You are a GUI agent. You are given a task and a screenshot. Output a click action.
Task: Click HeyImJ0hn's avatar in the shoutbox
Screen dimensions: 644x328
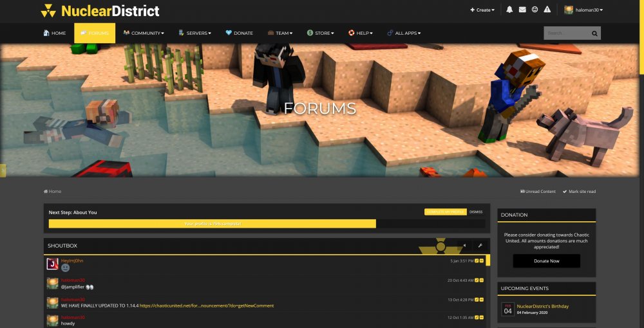coord(53,264)
